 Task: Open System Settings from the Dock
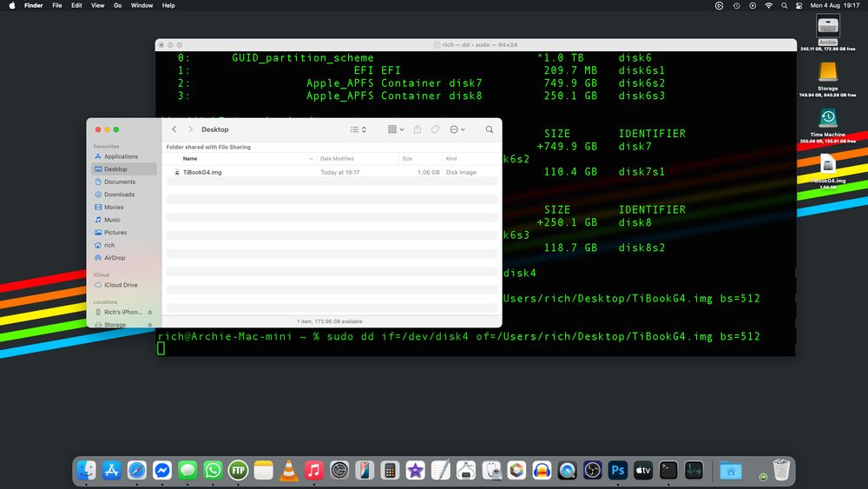(339, 471)
